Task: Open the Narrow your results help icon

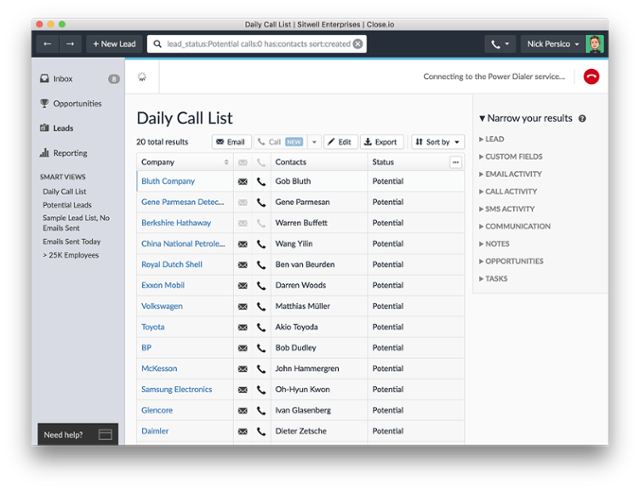Action: point(582,118)
